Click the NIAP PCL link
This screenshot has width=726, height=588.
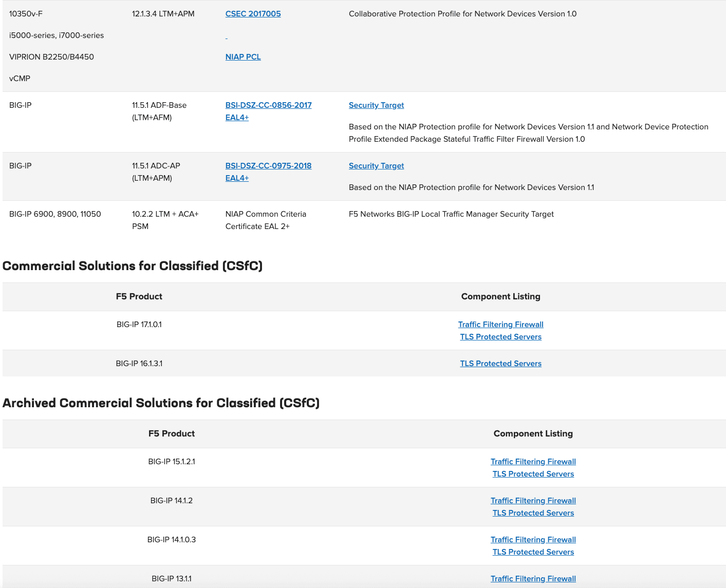[x=243, y=56]
